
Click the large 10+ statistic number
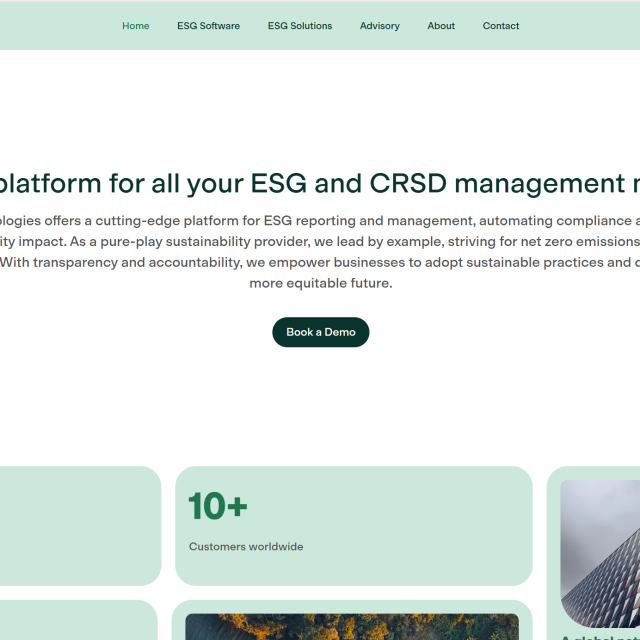click(218, 506)
